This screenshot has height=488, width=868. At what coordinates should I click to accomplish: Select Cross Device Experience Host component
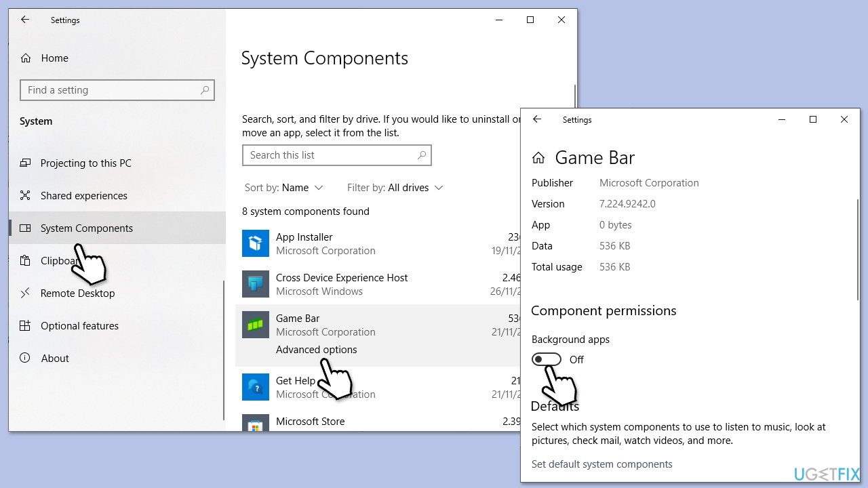[x=378, y=285]
